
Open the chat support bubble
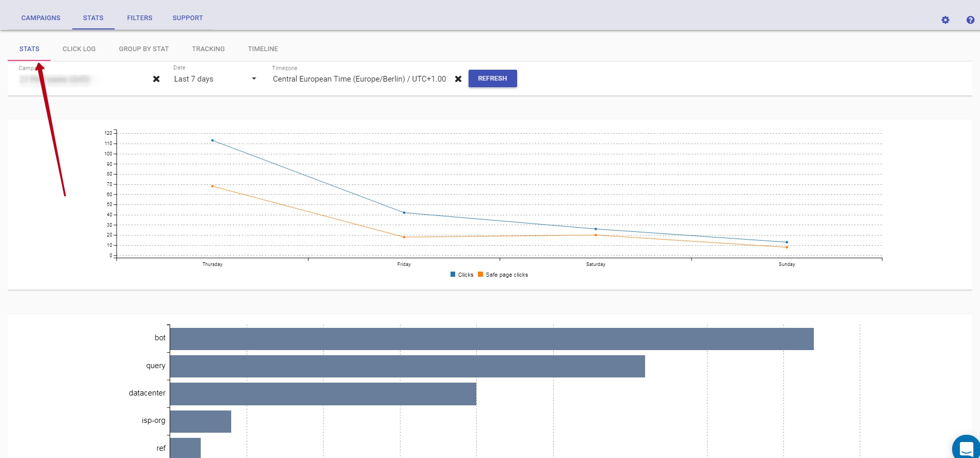click(966, 447)
